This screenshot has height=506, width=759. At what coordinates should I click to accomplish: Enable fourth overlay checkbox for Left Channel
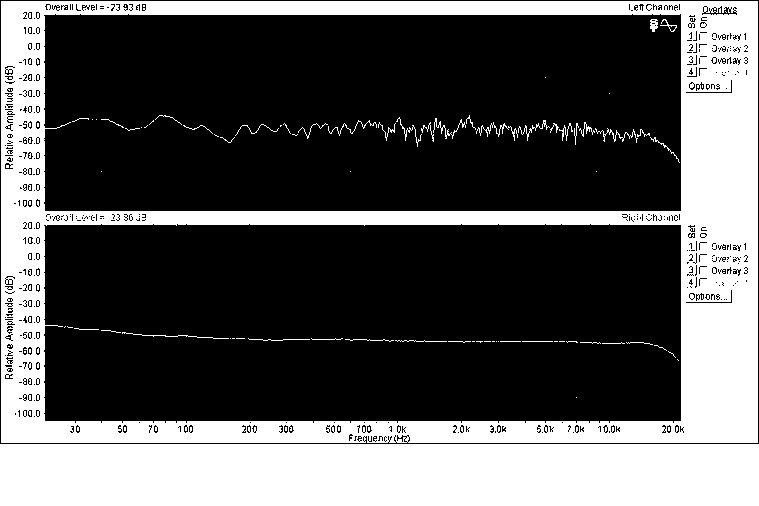pos(704,73)
